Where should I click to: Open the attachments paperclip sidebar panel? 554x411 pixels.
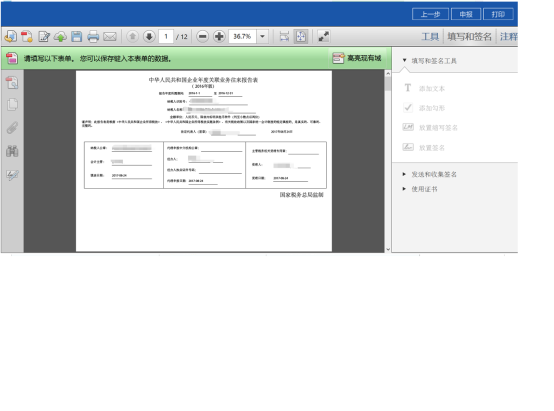pos(12,128)
